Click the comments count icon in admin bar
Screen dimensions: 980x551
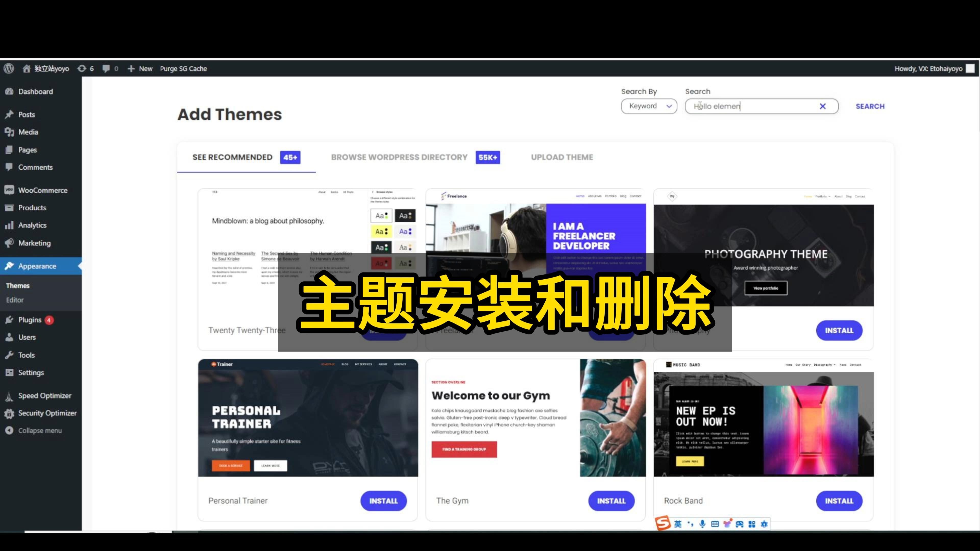pos(110,68)
